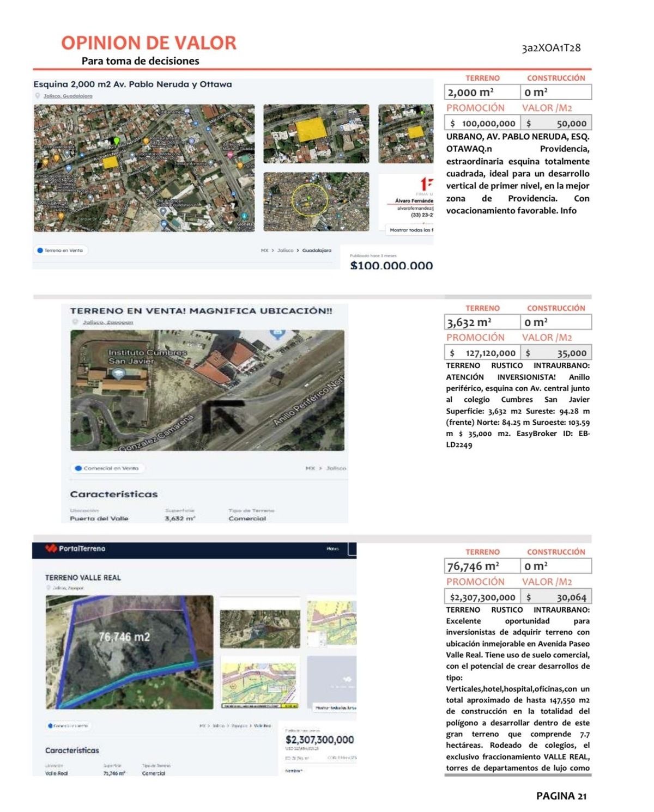Open the 76,746 m2 polygon main image
The image size is (654, 812).
[130, 652]
